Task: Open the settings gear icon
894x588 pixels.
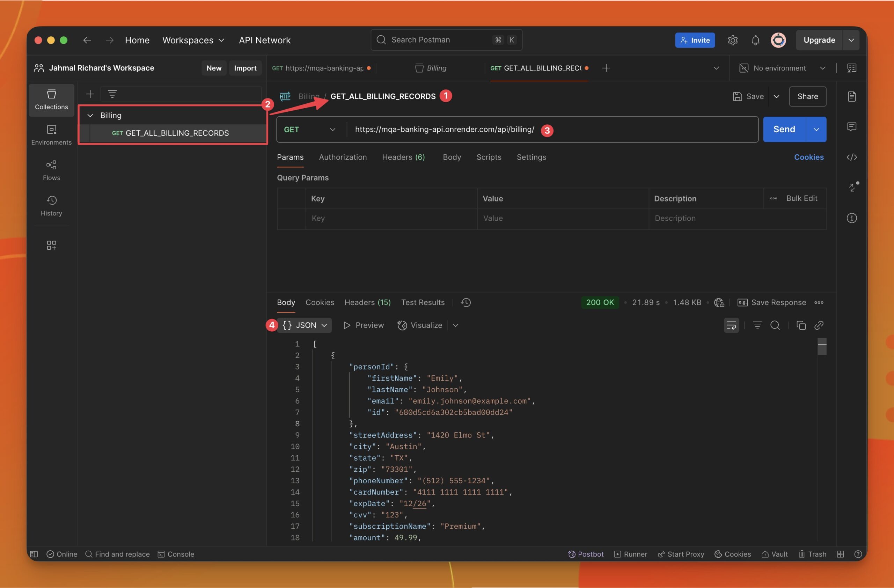Action: click(x=732, y=40)
